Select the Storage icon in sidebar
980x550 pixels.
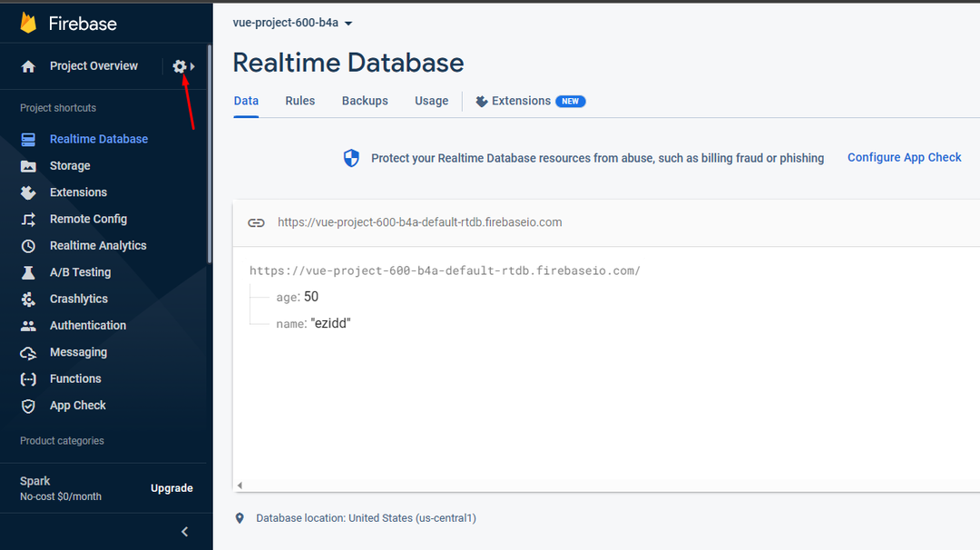(30, 165)
